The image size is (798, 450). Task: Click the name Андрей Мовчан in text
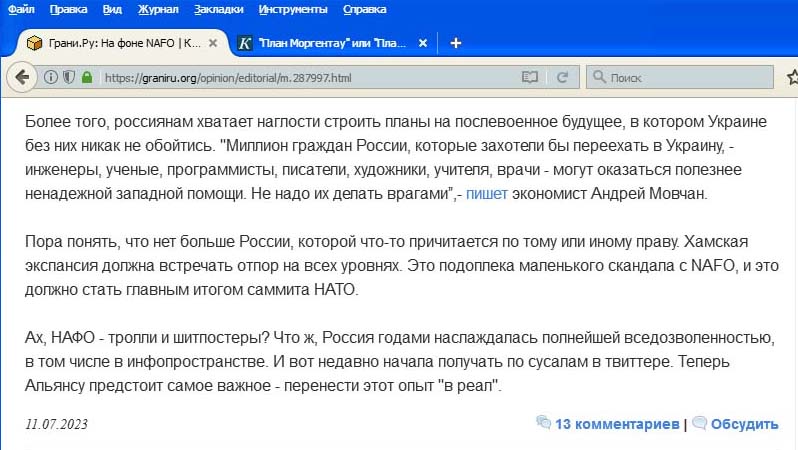click(x=648, y=193)
